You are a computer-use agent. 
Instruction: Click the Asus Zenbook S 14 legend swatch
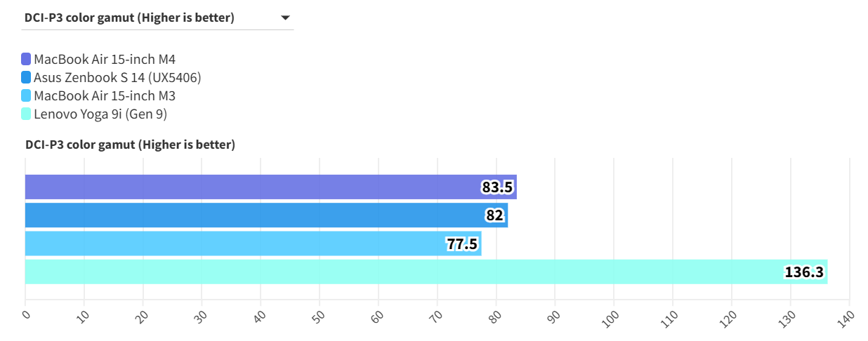(27, 77)
